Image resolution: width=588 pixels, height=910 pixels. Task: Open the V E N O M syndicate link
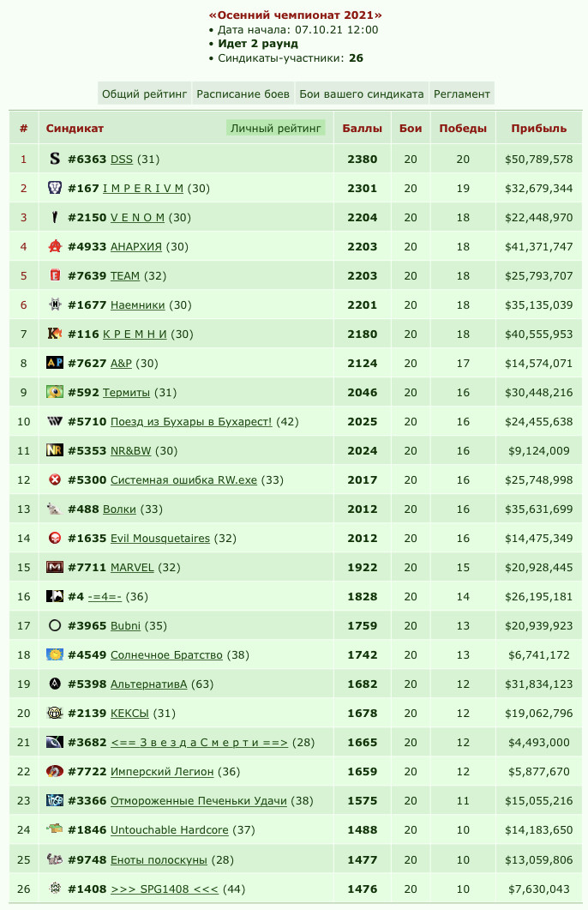coord(137,218)
